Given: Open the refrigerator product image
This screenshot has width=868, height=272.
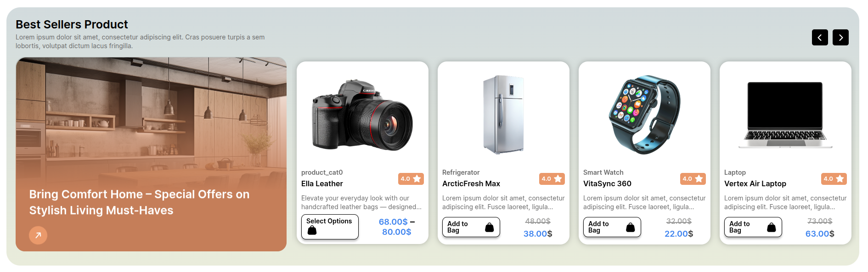Looking at the screenshot, I should [x=503, y=115].
